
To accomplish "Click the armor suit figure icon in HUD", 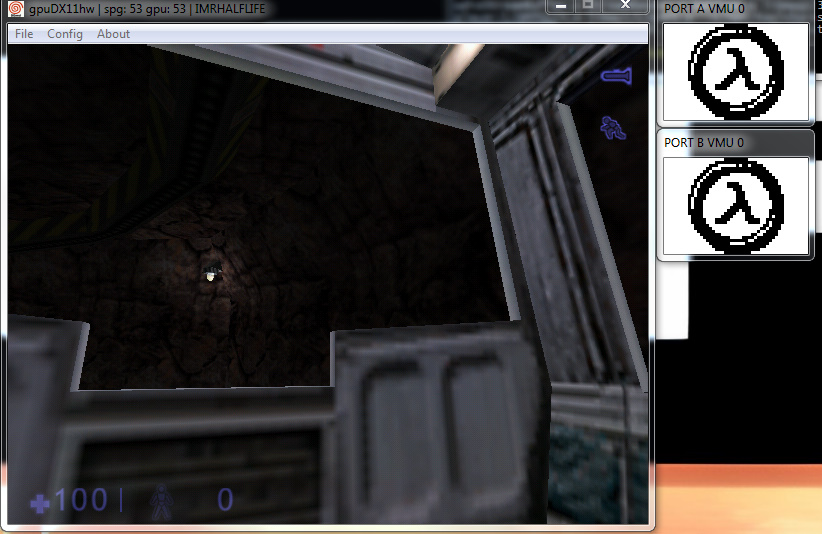I will click(161, 502).
